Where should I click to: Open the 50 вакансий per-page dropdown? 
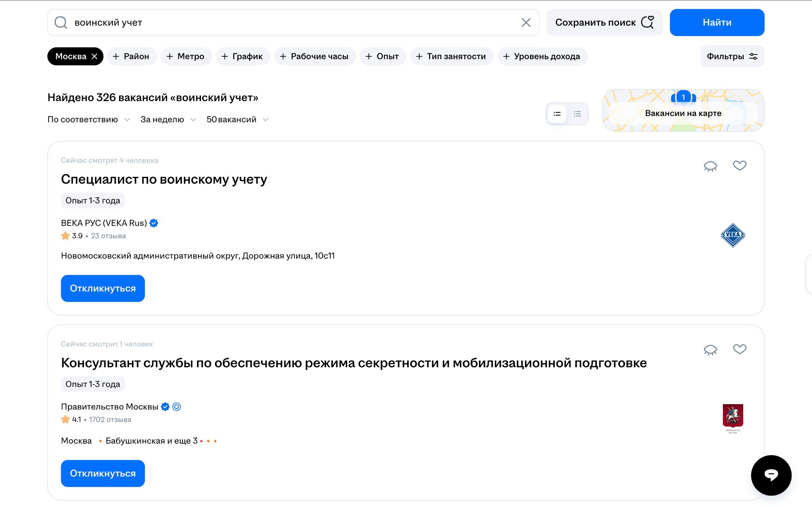238,120
